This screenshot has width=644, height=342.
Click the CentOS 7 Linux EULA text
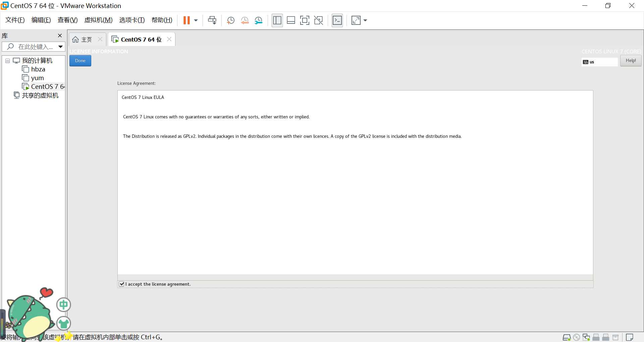coord(143,97)
